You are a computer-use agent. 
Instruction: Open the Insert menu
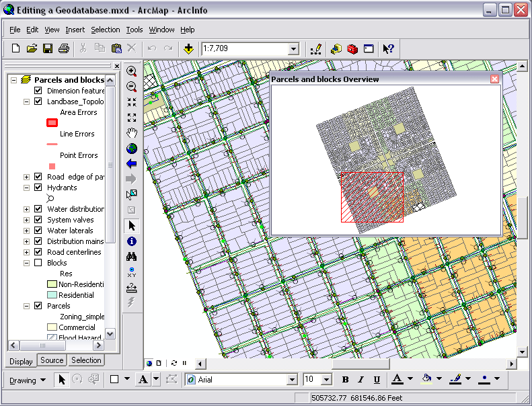click(x=75, y=30)
